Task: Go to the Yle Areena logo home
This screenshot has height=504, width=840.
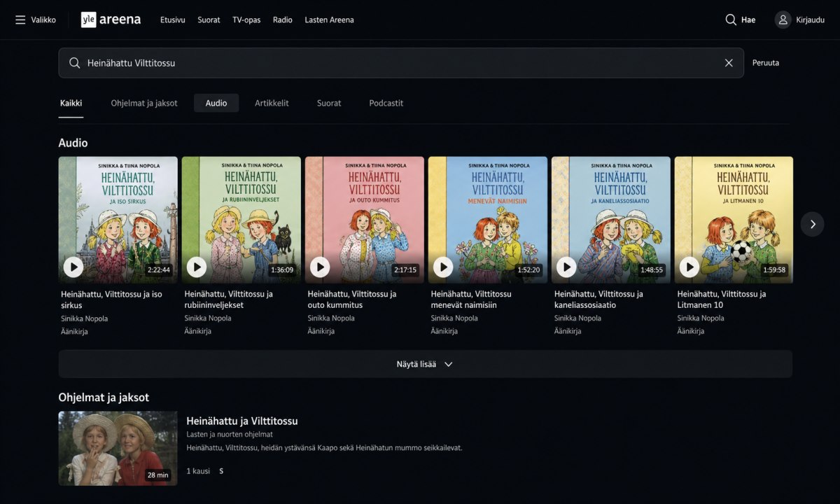Action: 111,20
